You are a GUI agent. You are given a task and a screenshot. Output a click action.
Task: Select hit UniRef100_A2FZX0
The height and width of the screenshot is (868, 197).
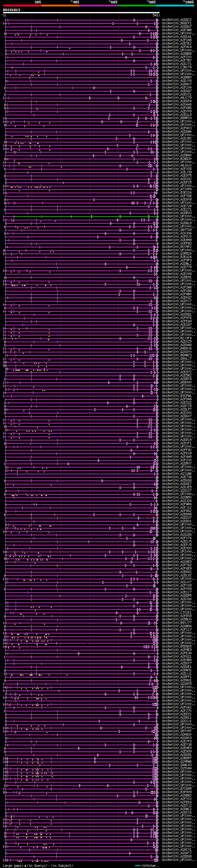(177, 57)
